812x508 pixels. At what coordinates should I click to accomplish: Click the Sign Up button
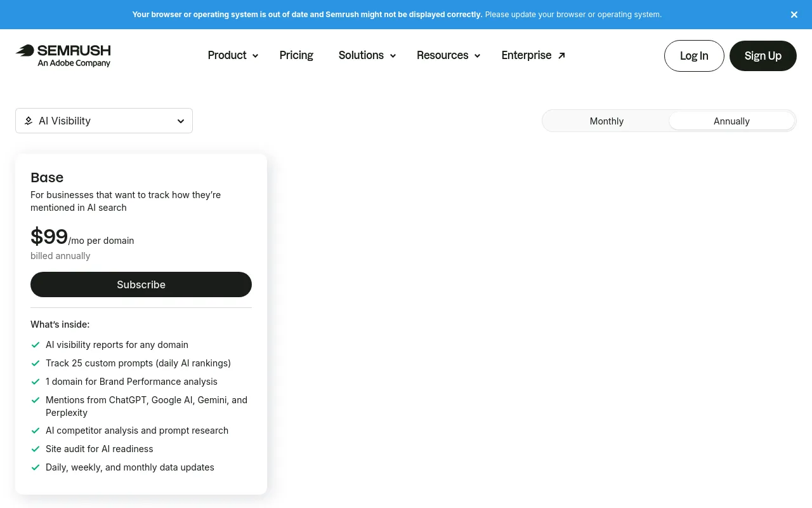coord(763,56)
